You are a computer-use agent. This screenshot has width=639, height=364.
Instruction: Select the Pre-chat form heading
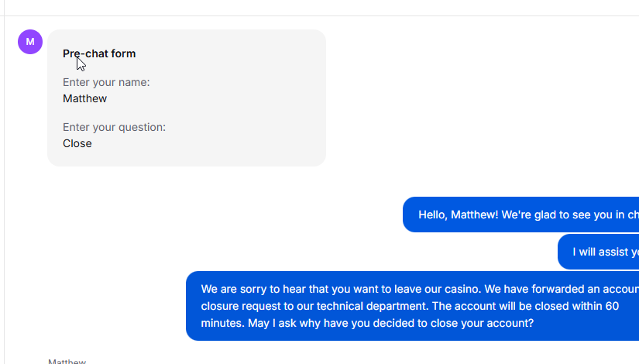pyautogui.click(x=99, y=53)
